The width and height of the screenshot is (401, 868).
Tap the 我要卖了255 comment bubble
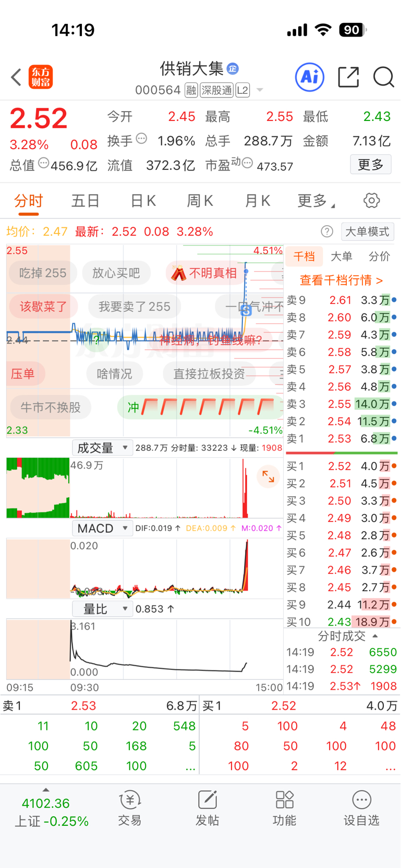(135, 307)
